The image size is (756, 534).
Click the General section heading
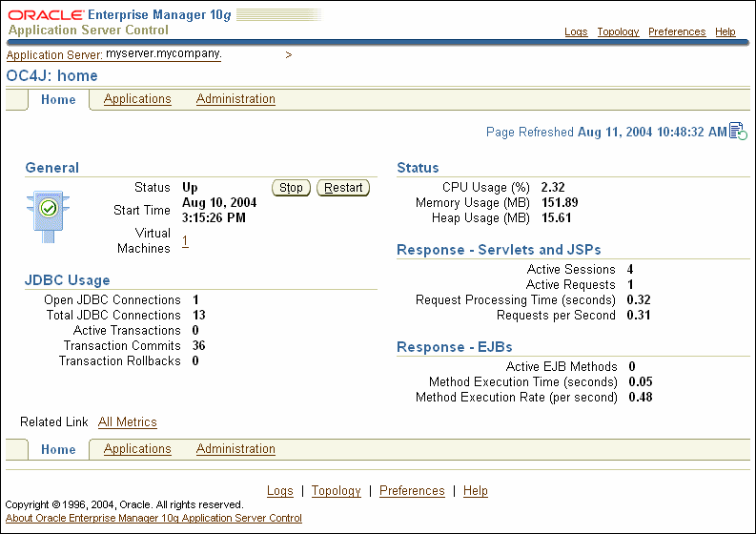(52, 168)
